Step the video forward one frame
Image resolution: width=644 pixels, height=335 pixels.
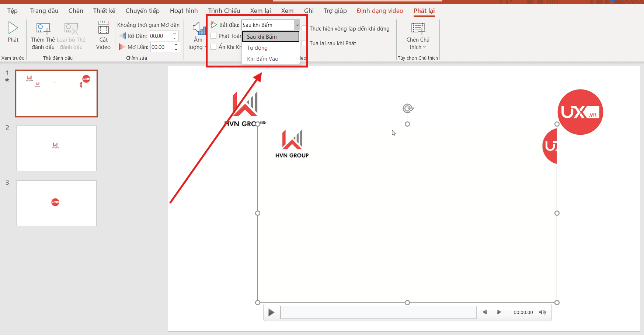(x=499, y=312)
